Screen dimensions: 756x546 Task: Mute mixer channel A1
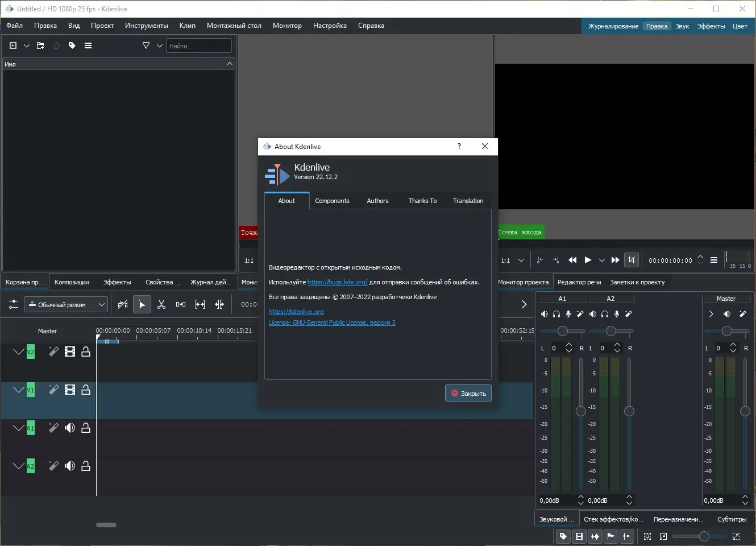tap(545, 314)
